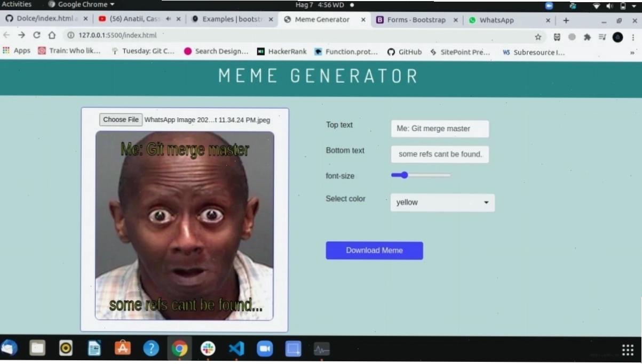Open Visual Studio Code from the dock
This screenshot has width=642, height=364.
236,349
